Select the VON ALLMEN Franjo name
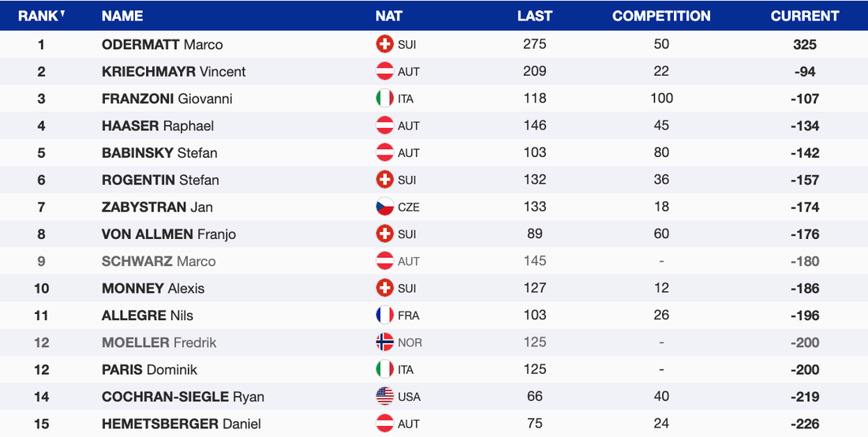 (x=169, y=234)
